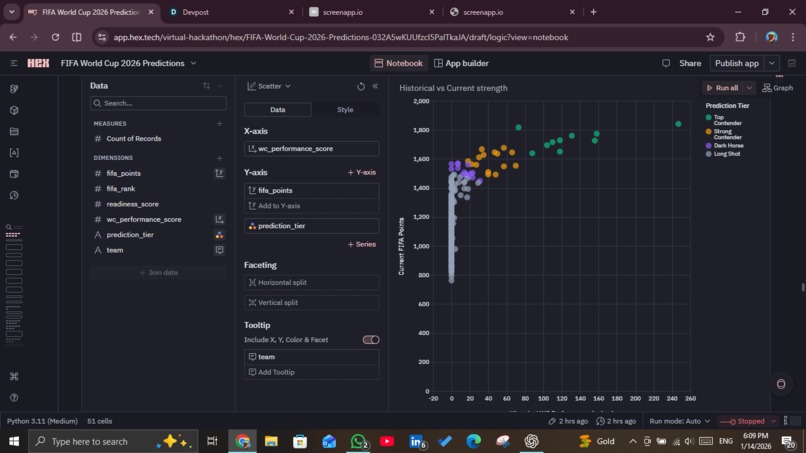Image resolution: width=806 pixels, height=453 pixels.
Task: Open the top outline icon in left sidebar
Action: [14, 89]
